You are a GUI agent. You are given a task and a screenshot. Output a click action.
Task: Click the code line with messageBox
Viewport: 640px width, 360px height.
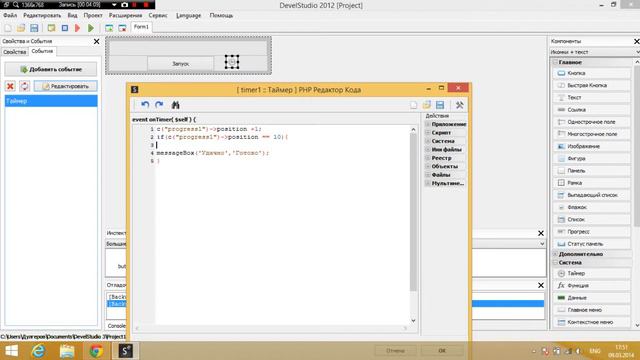213,153
